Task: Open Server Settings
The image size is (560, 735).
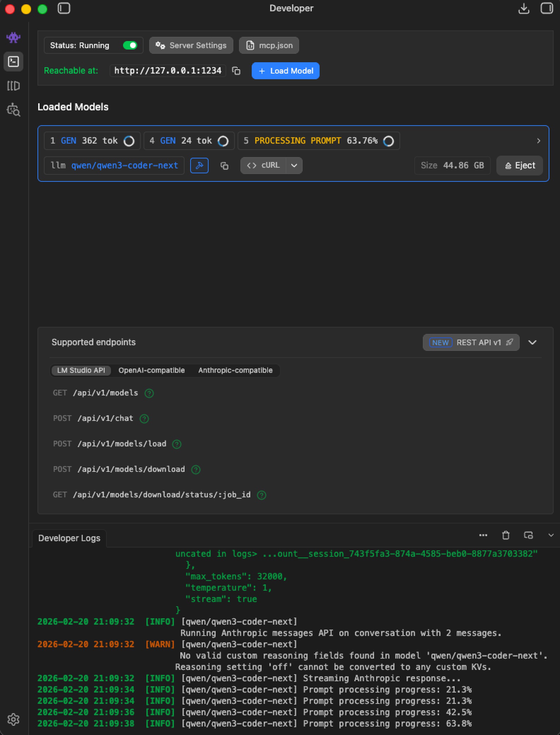Action: click(x=191, y=45)
